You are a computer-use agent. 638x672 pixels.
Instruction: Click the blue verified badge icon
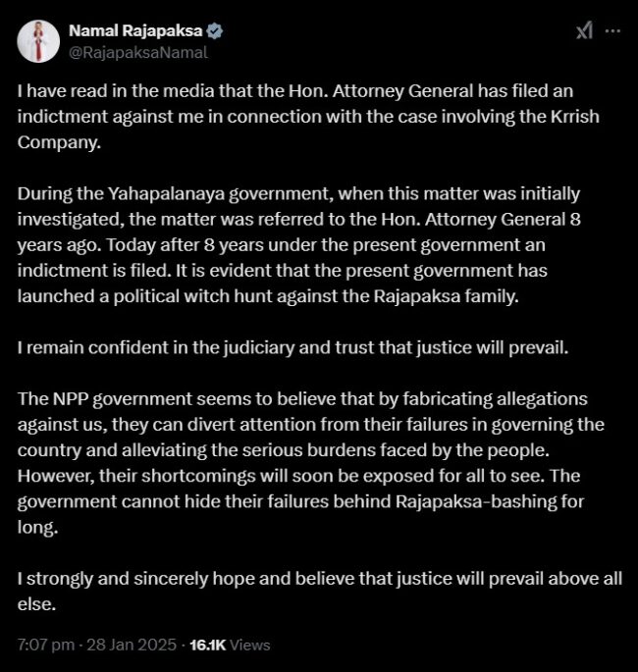(214, 31)
